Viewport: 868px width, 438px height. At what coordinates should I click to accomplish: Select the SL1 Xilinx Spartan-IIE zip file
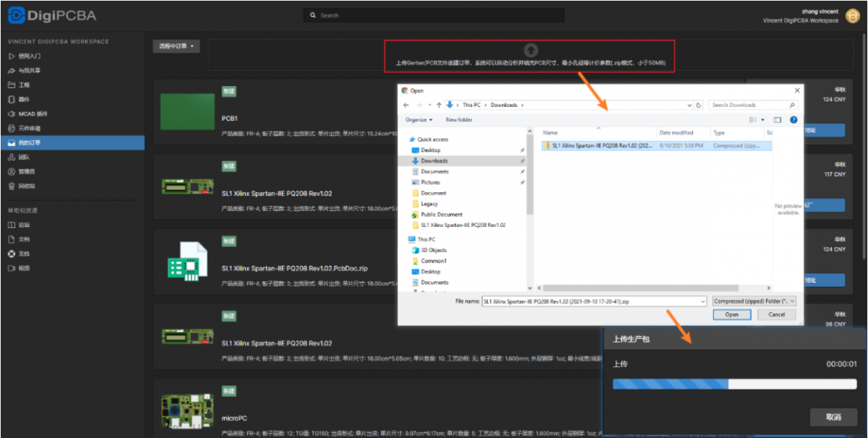(x=656, y=145)
